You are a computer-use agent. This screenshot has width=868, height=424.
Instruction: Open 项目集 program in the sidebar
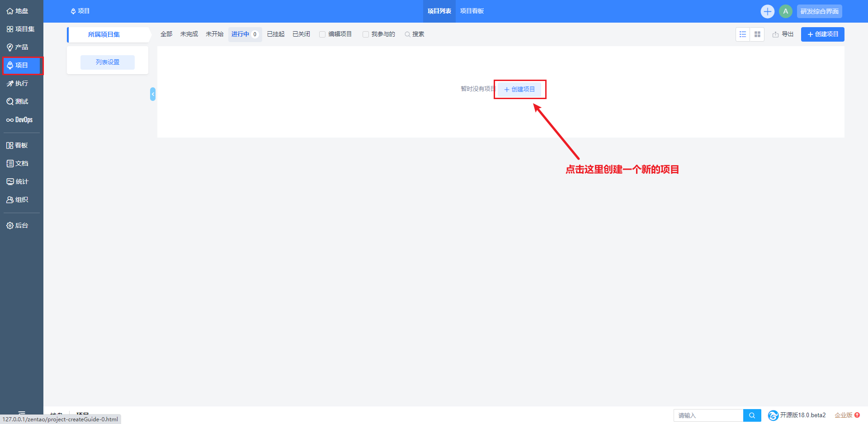pyautogui.click(x=21, y=29)
